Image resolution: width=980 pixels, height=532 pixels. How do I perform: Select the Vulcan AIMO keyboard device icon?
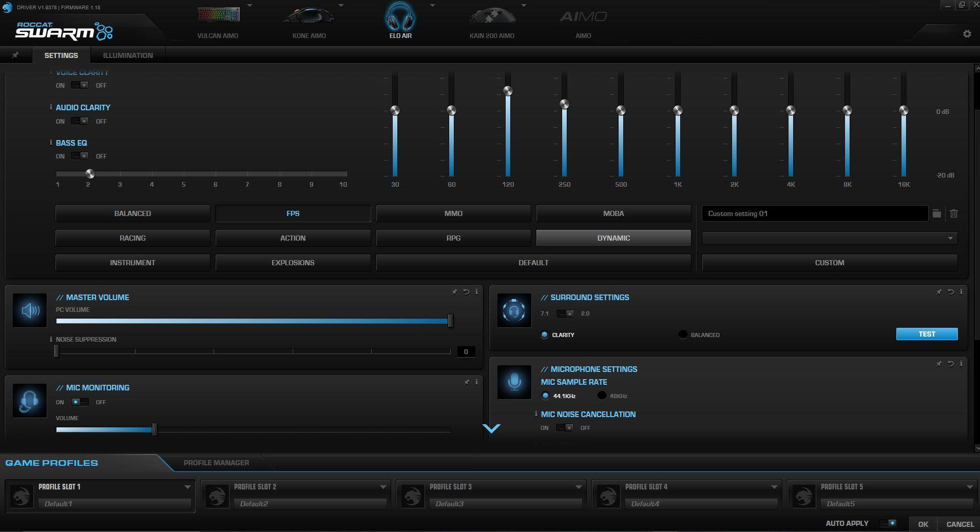(x=218, y=15)
